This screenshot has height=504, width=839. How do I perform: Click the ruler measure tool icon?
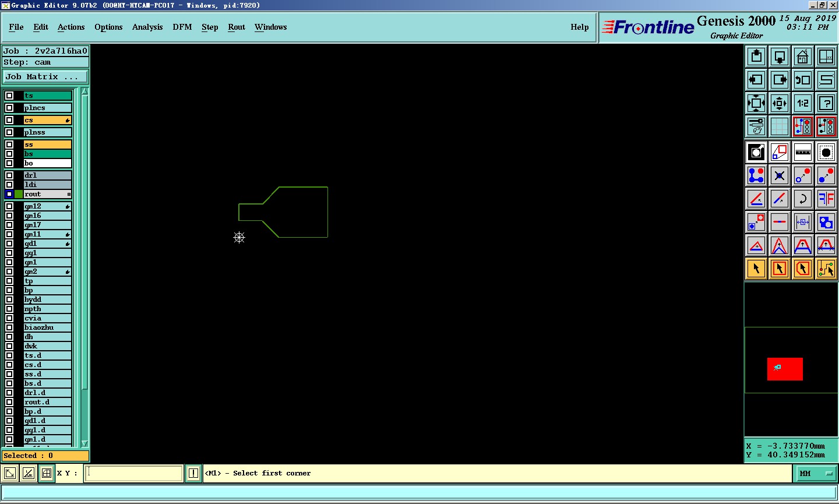point(803,152)
